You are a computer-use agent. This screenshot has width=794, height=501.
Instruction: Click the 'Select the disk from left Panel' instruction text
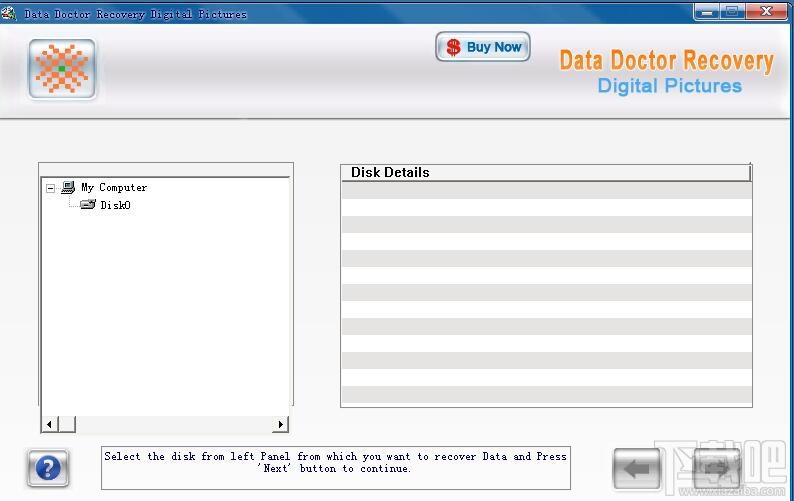[x=335, y=462]
